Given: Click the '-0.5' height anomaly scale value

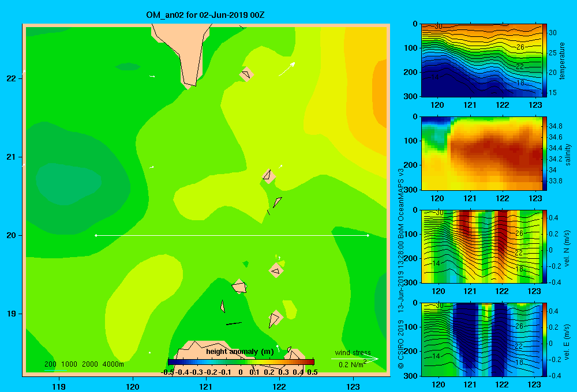Looking at the screenshot, I should (x=167, y=372).
